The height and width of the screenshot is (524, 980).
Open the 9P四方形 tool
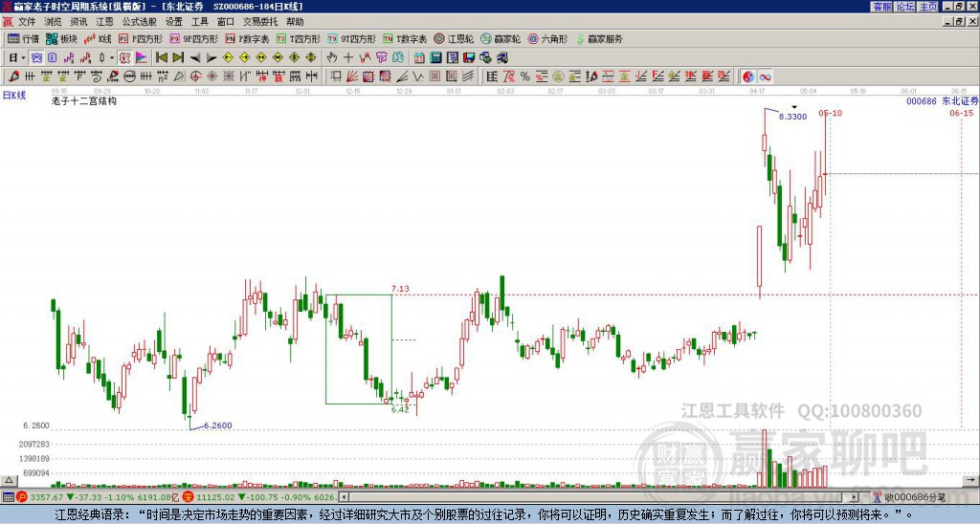click(x=193, y=38)
